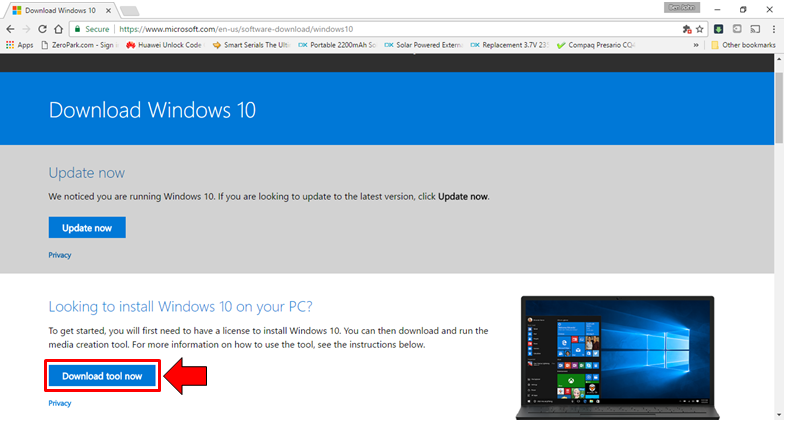Open a new tab with the blank tab button
The image size is (785, 431).
(x=129, y=11)
